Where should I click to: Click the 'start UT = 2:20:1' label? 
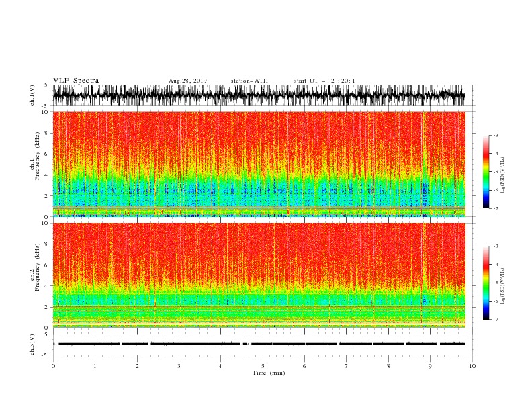pos(324,81)
